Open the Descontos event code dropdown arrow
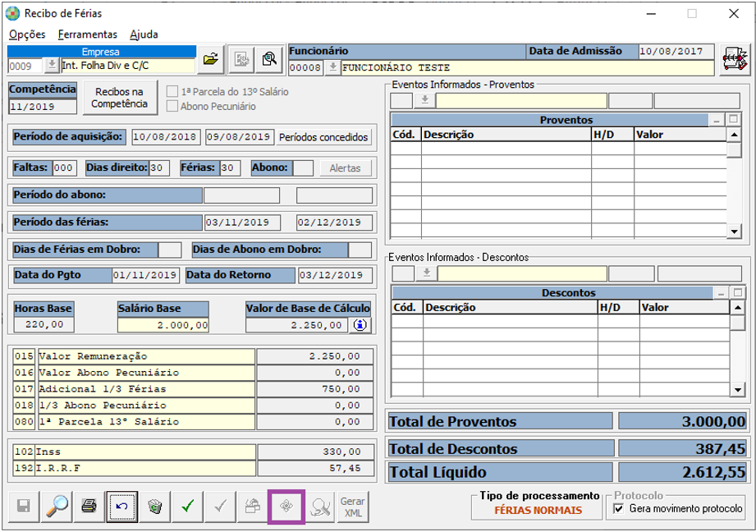The height and width of the screenshot is (532, 756). coord(427,273)
